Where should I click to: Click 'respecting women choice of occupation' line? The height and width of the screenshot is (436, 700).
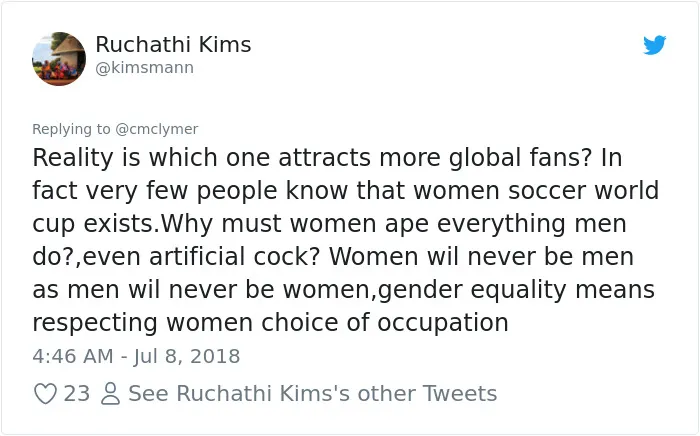coord(271,322)
